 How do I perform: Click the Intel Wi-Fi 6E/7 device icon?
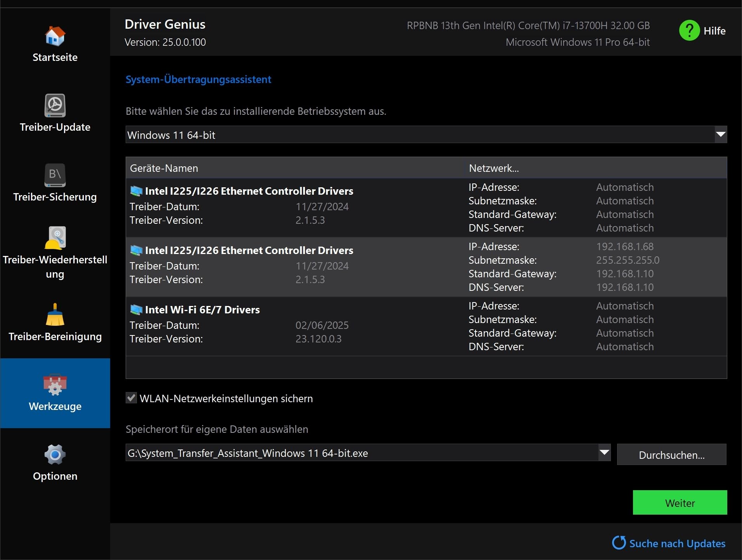coord(136,309)
